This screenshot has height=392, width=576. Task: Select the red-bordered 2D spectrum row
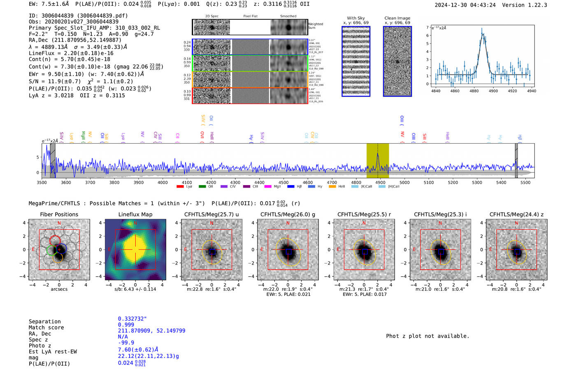(x=250, y=95)
